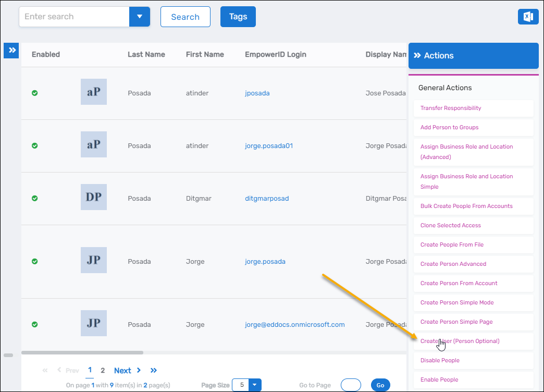Click inside the Go to Page input field
This screenshot has width=544, height=392.
pyautogui.click(x=350, y=385)
